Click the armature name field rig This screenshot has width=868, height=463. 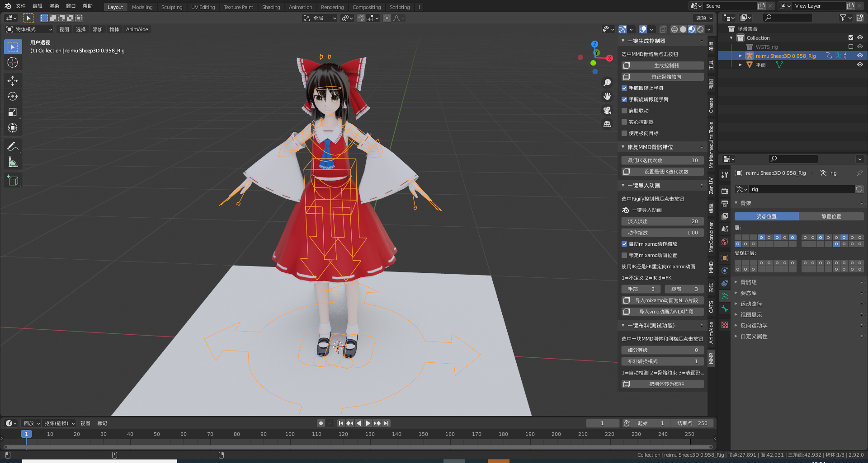tap(802, 189)
